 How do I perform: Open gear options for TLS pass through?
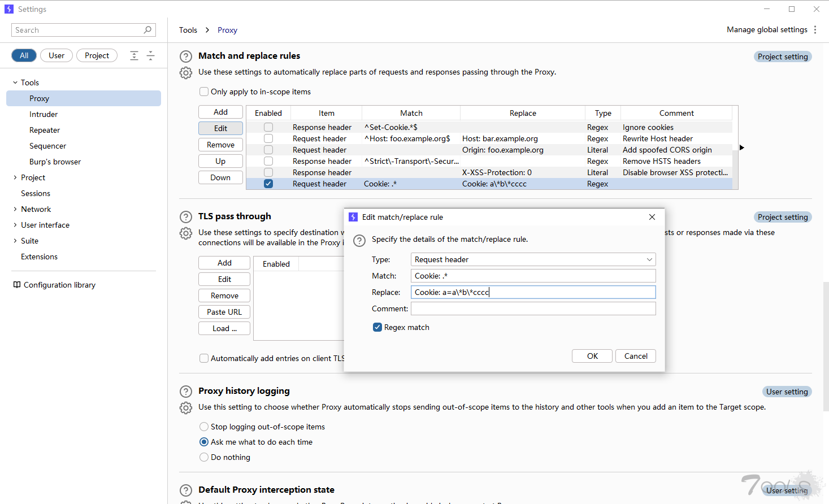click(186, 233)
